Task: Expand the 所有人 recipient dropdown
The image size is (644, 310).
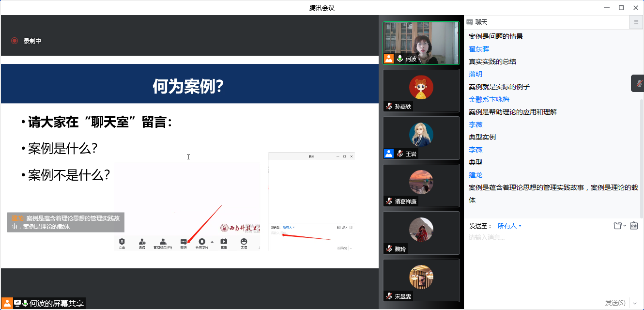Action: click(x=510, y=226)
